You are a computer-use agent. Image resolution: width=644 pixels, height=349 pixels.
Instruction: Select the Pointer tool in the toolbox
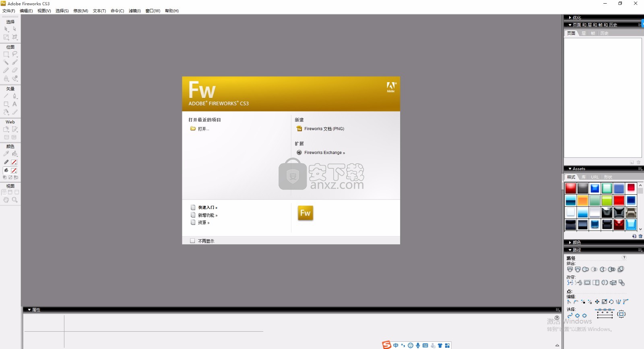(x=6, y=29)
